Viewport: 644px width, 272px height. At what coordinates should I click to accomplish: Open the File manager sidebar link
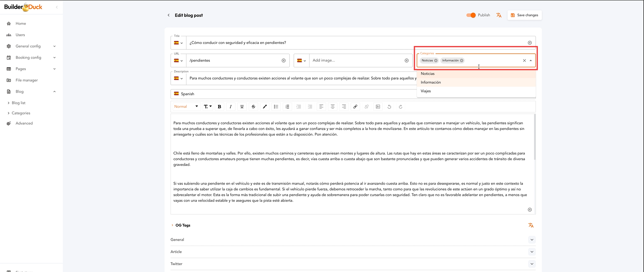pyautogui.click(x=26, y=80)
